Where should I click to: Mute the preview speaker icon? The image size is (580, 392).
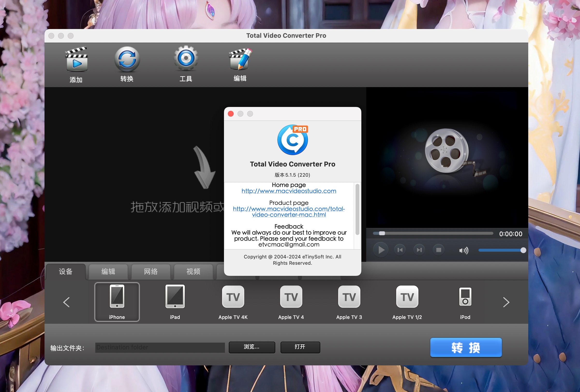[464, 250]
